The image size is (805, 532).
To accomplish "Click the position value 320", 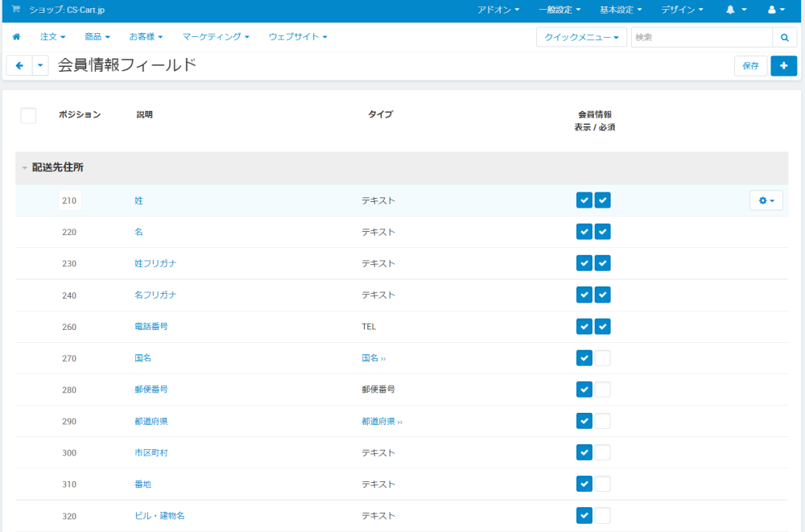I will [69, 516].
